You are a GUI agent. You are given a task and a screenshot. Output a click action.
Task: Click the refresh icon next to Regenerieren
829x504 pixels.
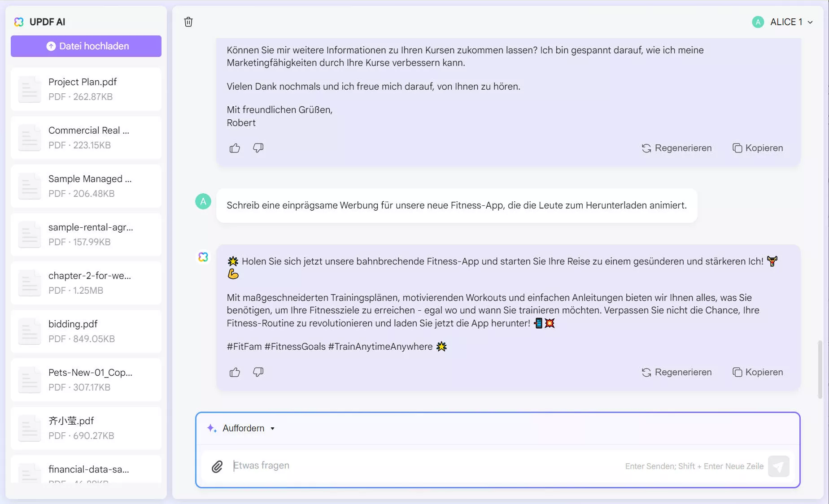point(646,372)
